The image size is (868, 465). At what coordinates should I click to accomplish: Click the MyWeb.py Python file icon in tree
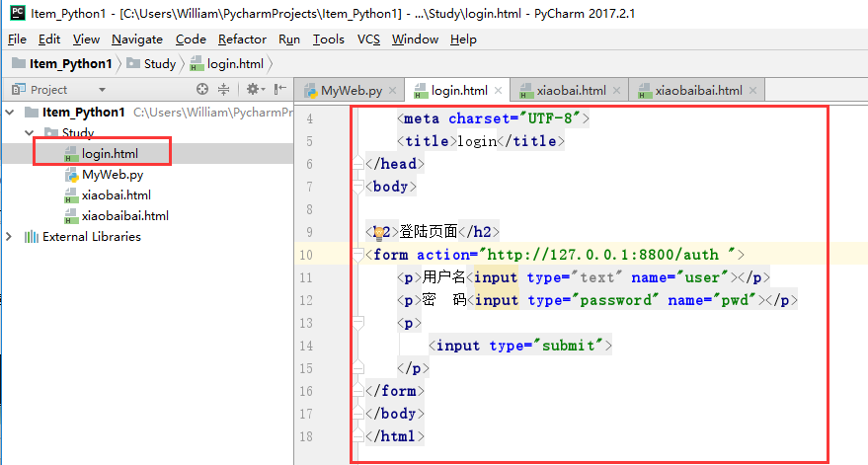[x=71, y=175]
